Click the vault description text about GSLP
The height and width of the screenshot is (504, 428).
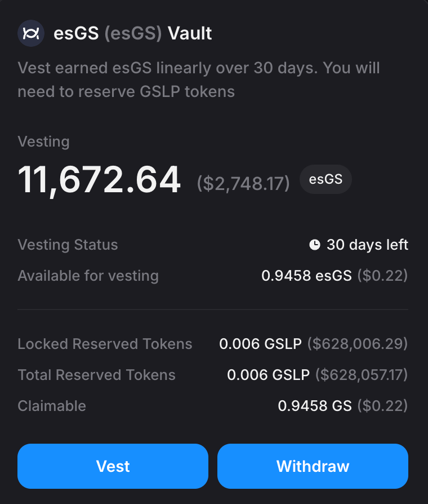199,79
